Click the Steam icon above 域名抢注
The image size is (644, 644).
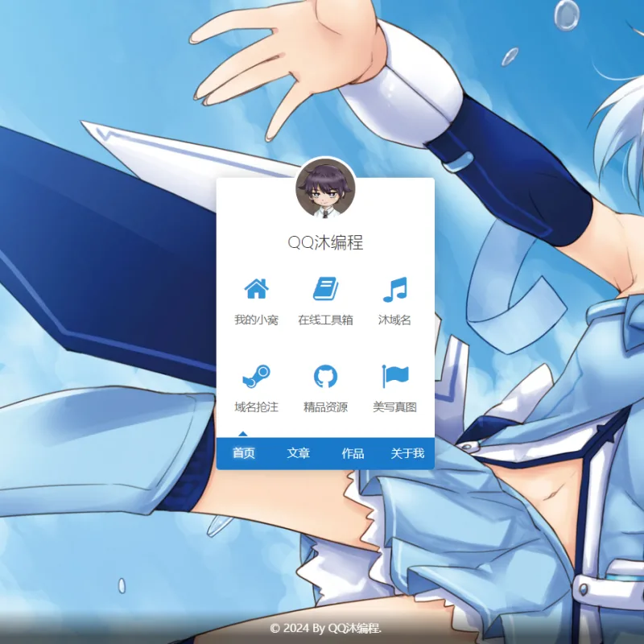(256, 376)
